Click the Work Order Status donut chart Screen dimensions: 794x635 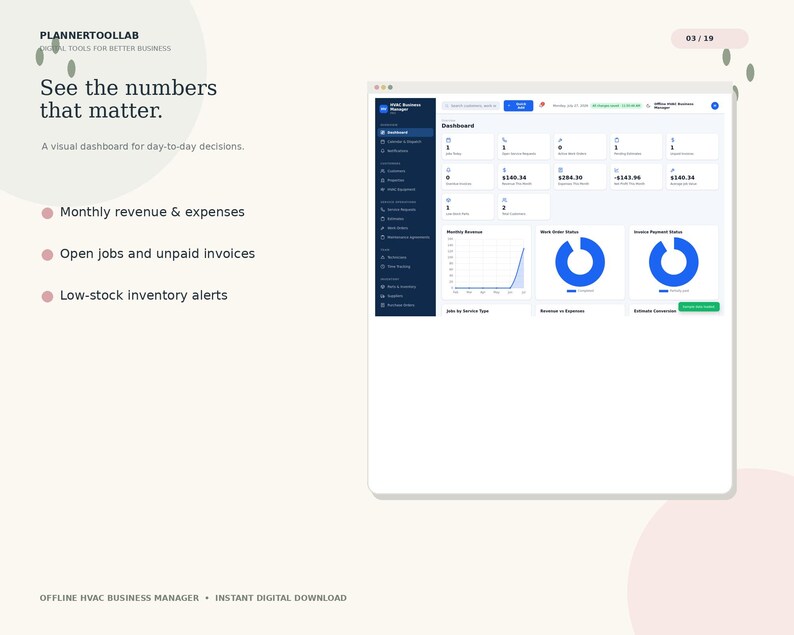click(580, 262)
